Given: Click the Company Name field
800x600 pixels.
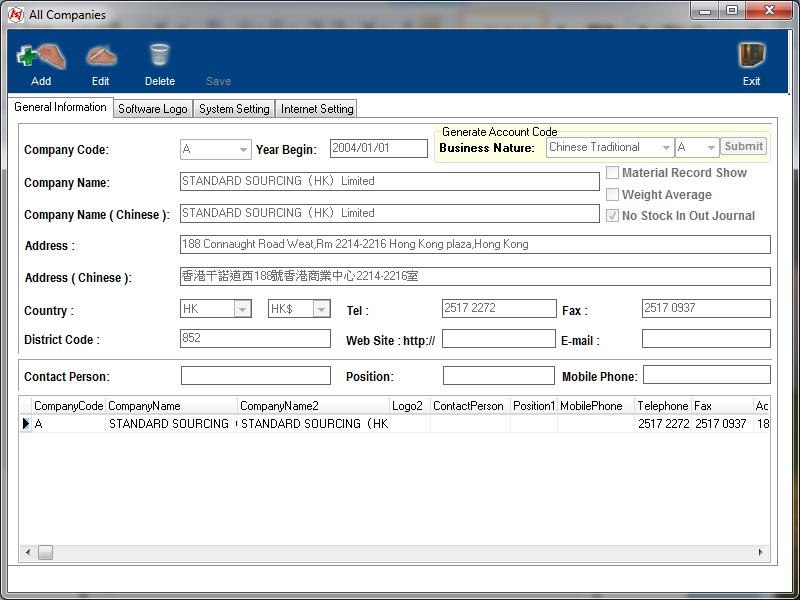Looking at the screenshot, I should point(390,181).
